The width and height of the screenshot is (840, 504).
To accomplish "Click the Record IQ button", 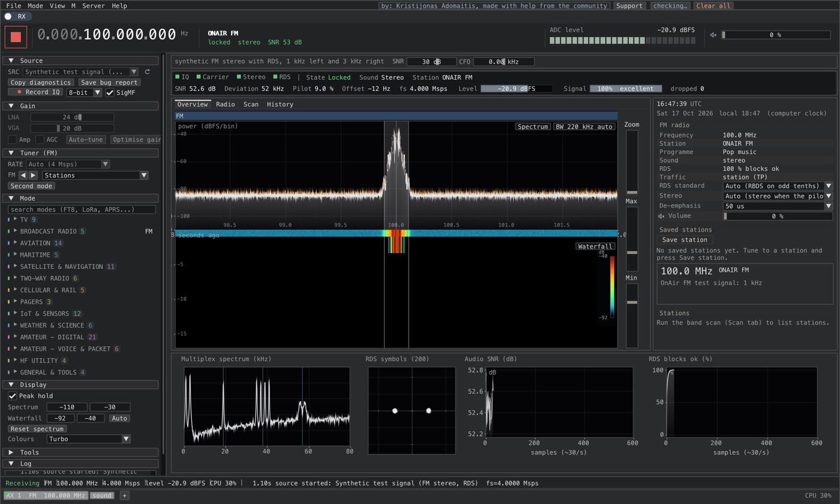I will (35, 92).
